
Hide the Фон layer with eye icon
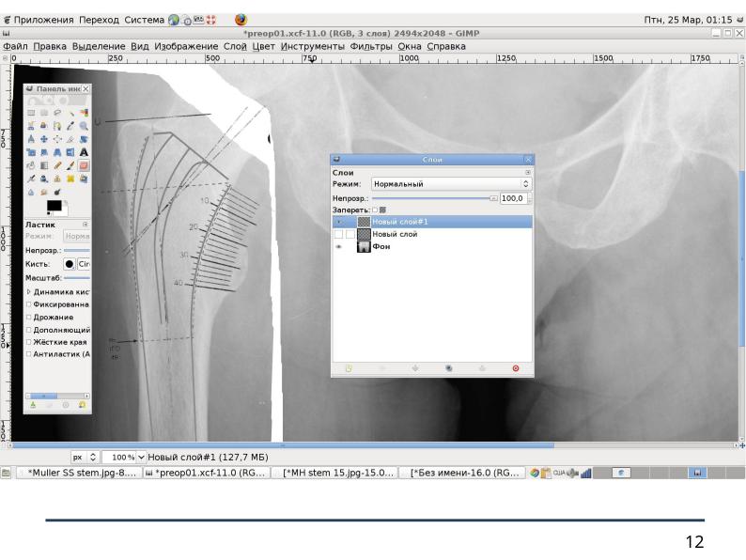coord(338,247)
